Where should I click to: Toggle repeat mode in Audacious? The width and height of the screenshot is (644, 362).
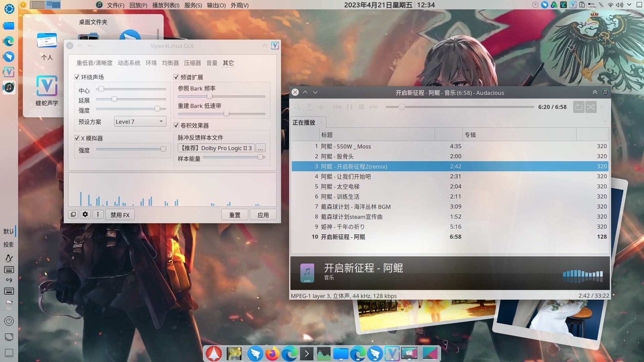coord(579,107)
